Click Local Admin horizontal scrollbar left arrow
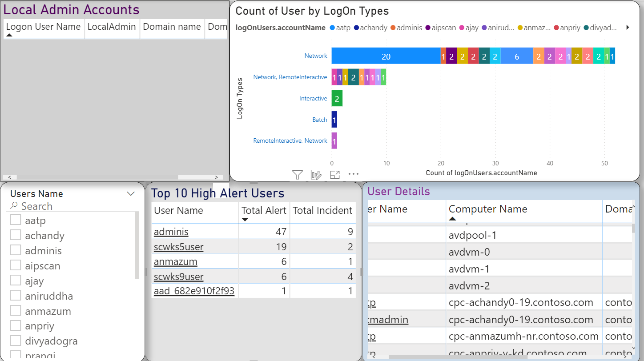 (x=9, y=177)
